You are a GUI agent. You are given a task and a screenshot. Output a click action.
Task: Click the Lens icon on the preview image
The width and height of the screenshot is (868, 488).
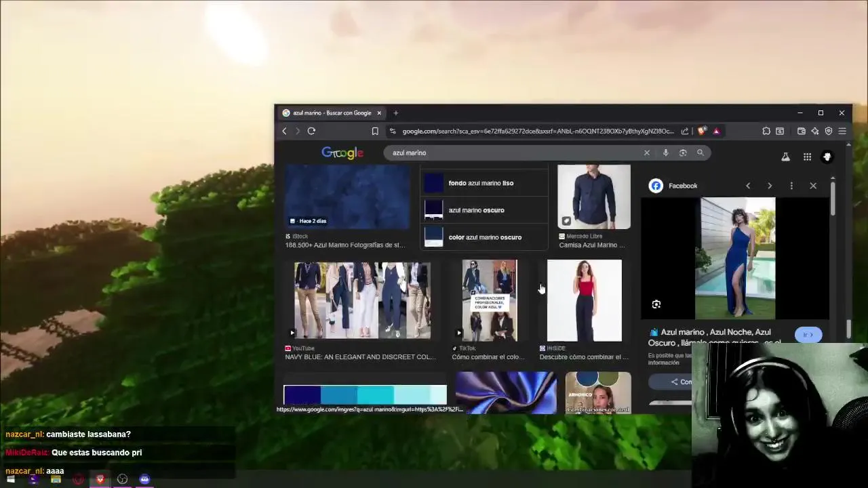pyautogui.click(x=656, y=304)
